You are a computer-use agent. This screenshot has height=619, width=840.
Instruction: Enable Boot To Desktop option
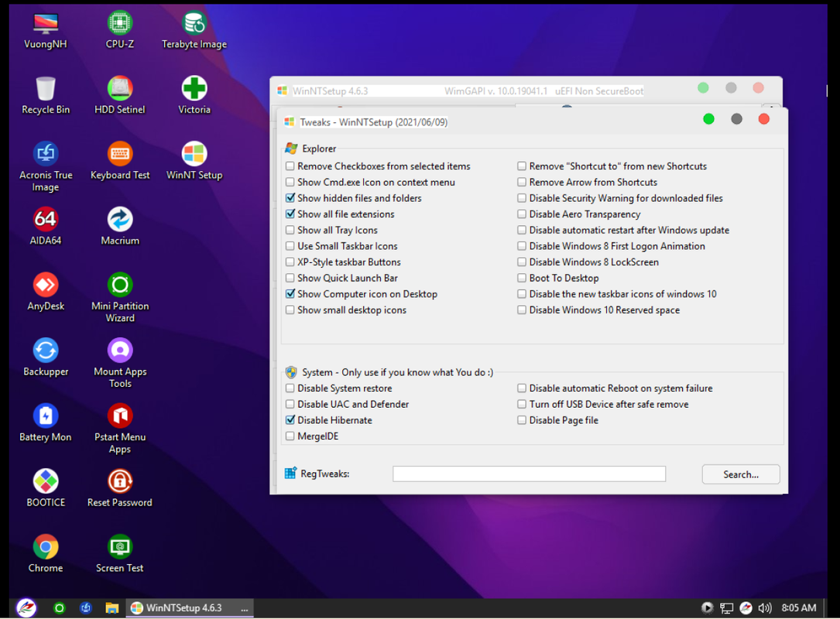[x=521, y=278]
